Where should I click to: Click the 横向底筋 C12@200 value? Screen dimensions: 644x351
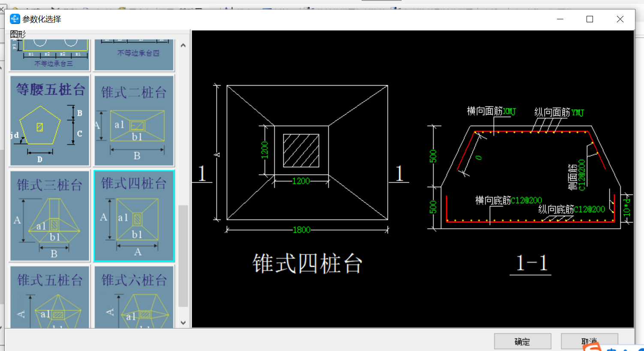point(527,200)
